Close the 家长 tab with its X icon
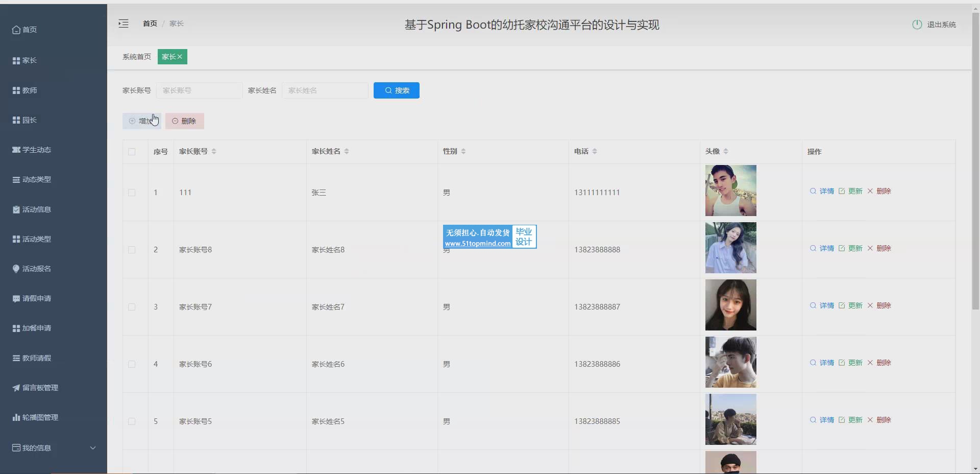Viewport: 980px width, 474px height. (180, 57)
